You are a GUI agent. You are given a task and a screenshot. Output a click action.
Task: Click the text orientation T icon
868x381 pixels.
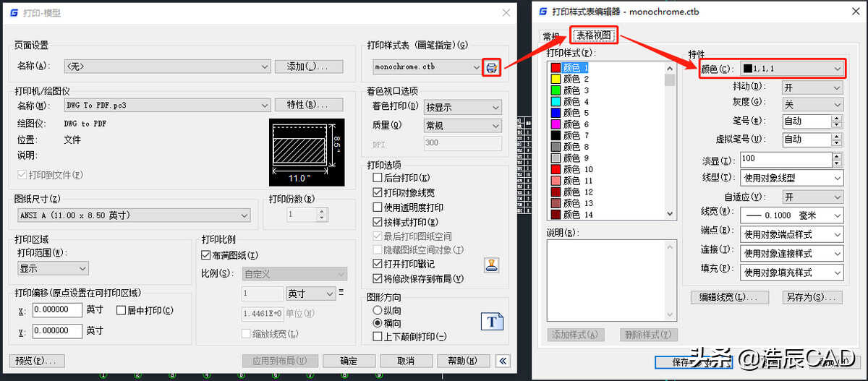491,321
